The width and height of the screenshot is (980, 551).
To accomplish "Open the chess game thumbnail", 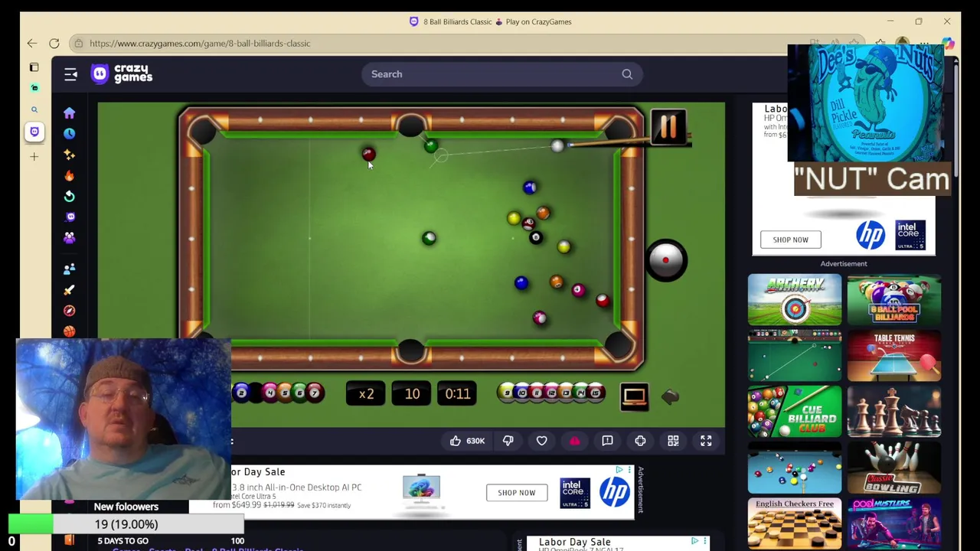I will point(894,412).
